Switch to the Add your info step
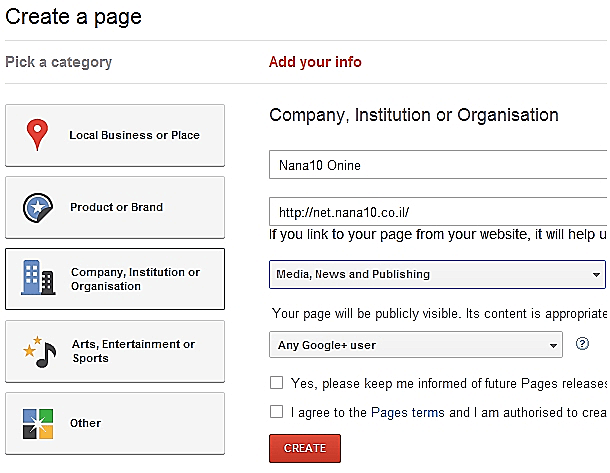The height and width of the screenshot is (473, 610). point(315,62)
